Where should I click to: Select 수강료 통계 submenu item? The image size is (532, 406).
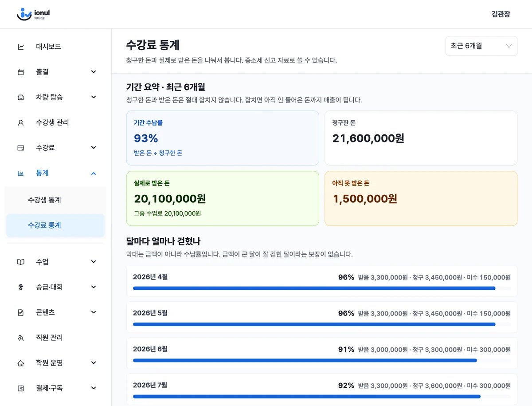(55, 225)
